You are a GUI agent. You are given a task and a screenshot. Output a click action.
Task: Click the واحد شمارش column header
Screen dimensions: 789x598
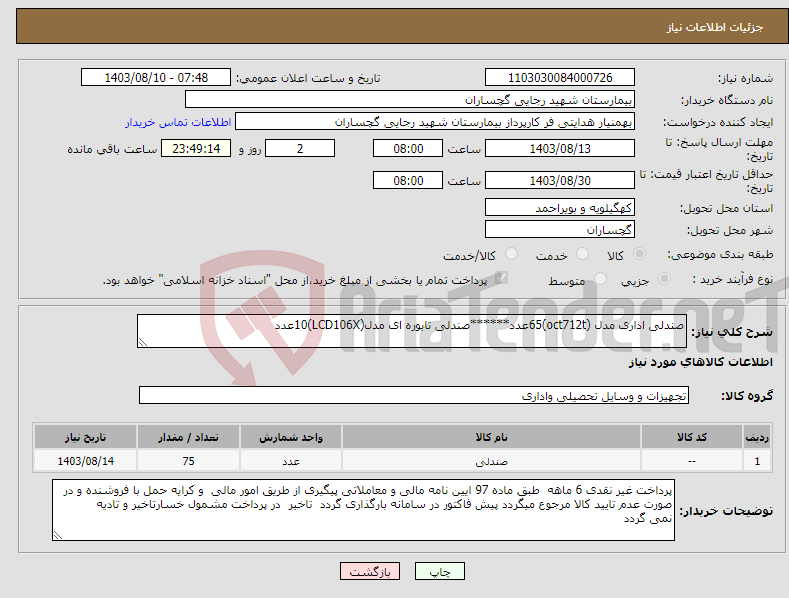click(x=291, y=437)
